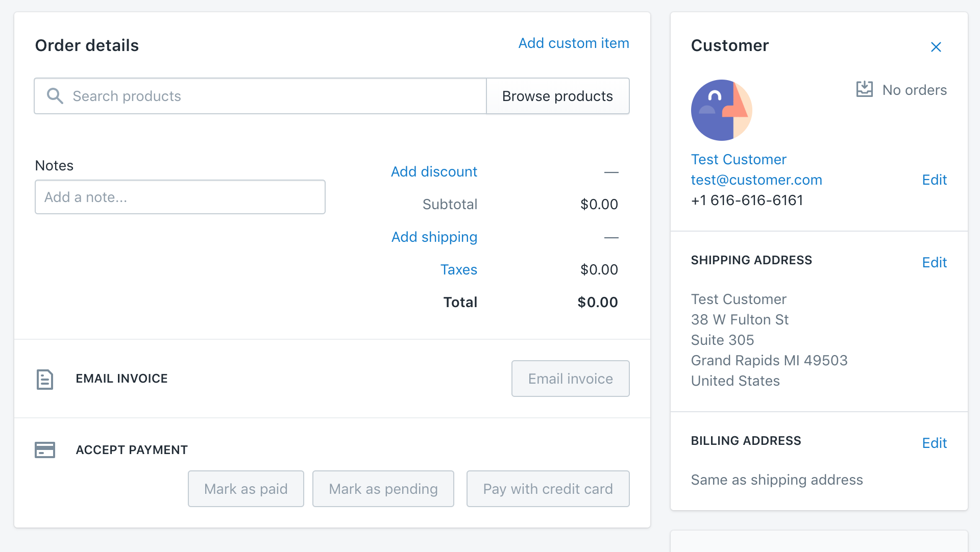Click the test@customer.com email link
The height and width of the screenshot is (552, 980).
756,180
